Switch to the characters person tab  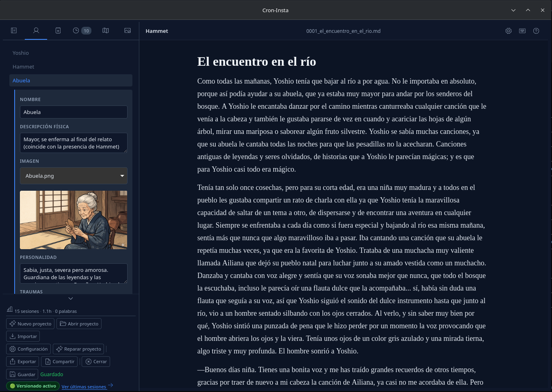tap(36, 30)
